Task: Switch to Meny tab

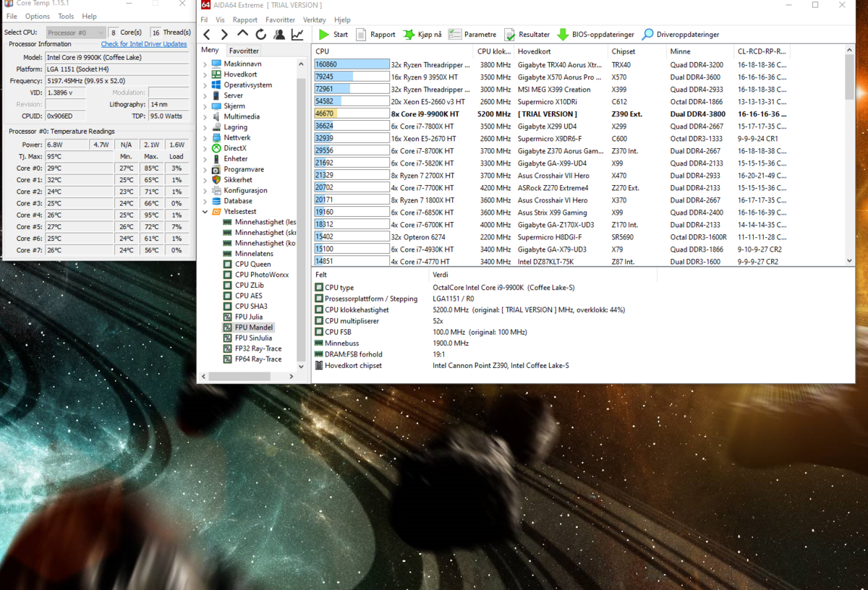Action: click(210, 51)
